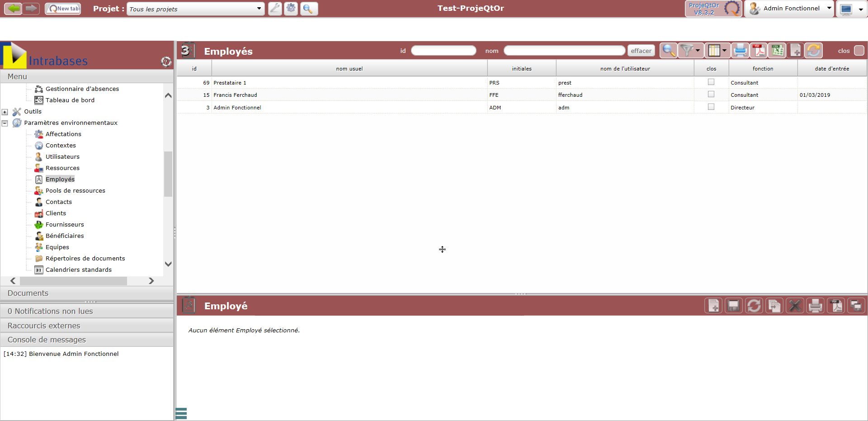Open Utilisateurs from the menu
The image size is (868, 421).
(62, 157)
